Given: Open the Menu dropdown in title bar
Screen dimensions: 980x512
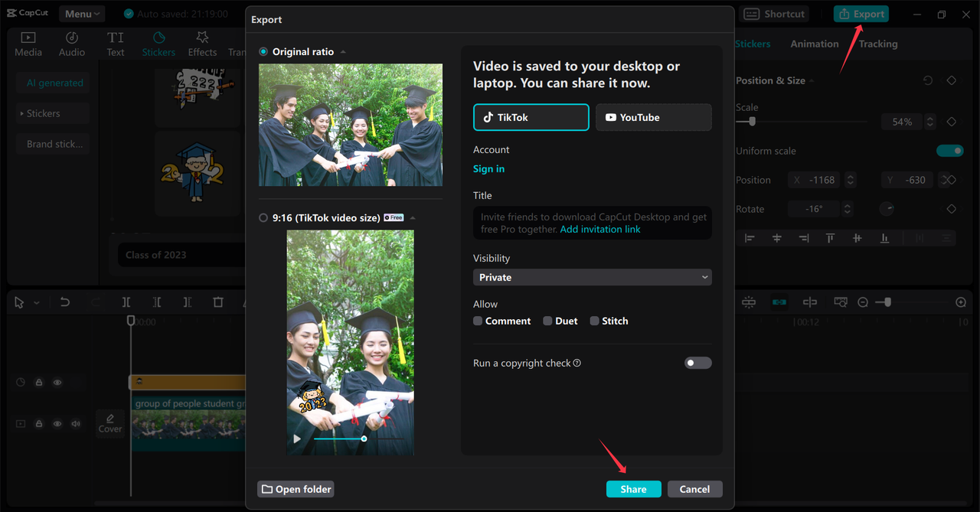Looking at the screenshot, I should click(x=82, y=14).
